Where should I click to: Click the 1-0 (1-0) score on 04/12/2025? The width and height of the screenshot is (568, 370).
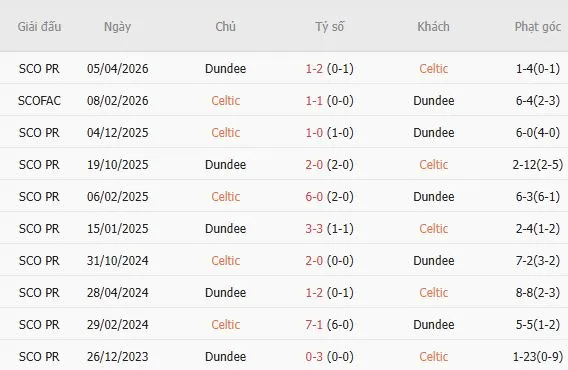pyautogui.click(x=329, y=133)
